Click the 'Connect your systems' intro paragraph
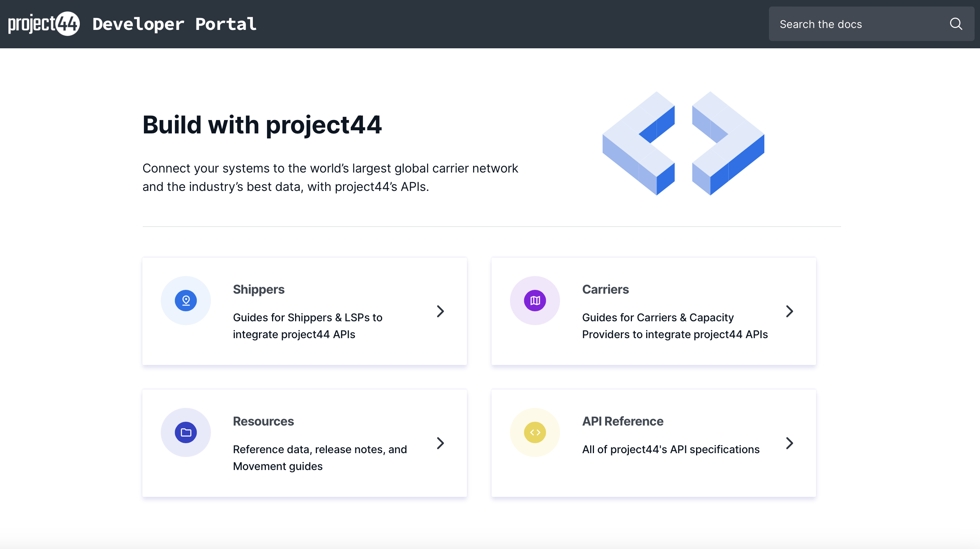The image size is (980, 549). click(330, 178)
